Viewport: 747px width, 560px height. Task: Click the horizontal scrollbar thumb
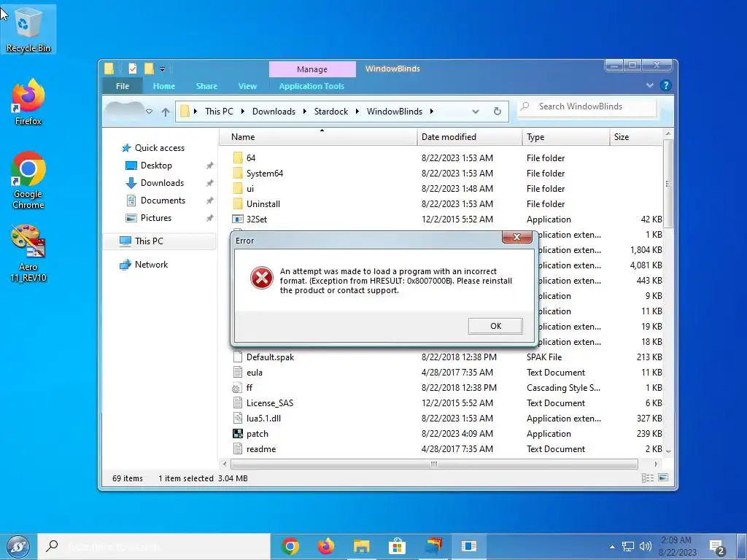click(x=434, y=464)
